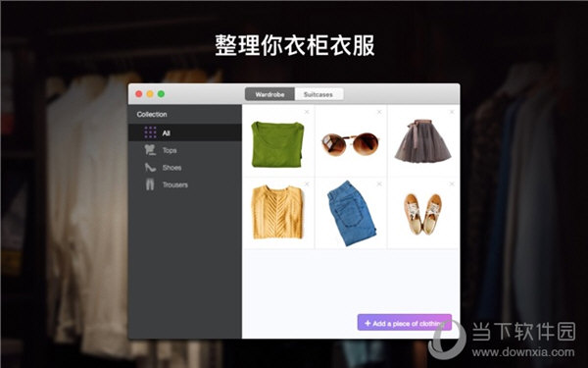Open the green sweater thumbnail
This screenshot has width=588, height=368.
pyautogui.click(x=278, y=144)
